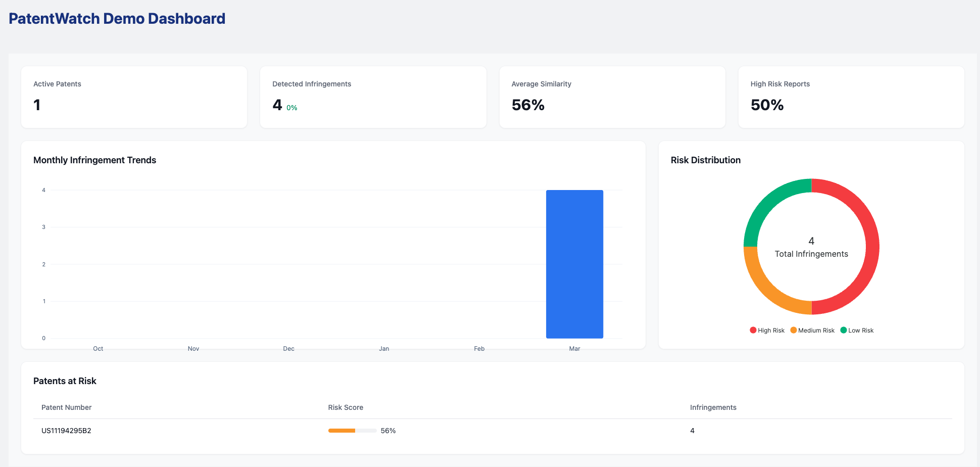Toggle the Low Risk legend item

click(x=857, y=331)
